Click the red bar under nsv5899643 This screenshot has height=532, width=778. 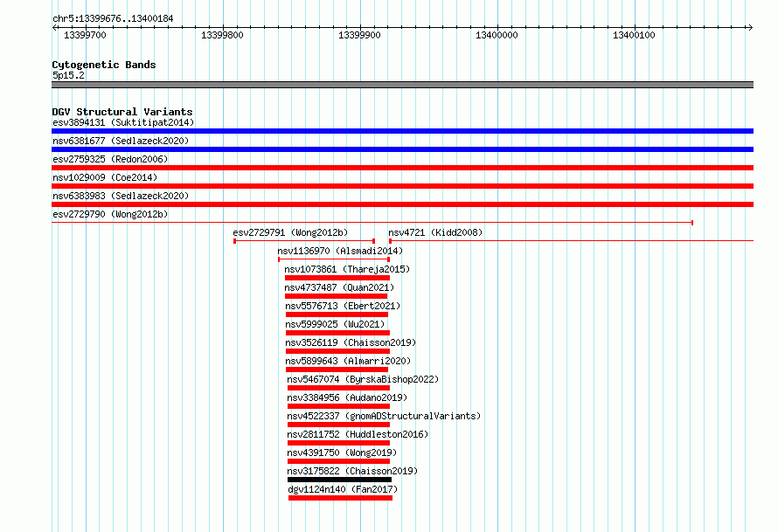click(337, 370)
